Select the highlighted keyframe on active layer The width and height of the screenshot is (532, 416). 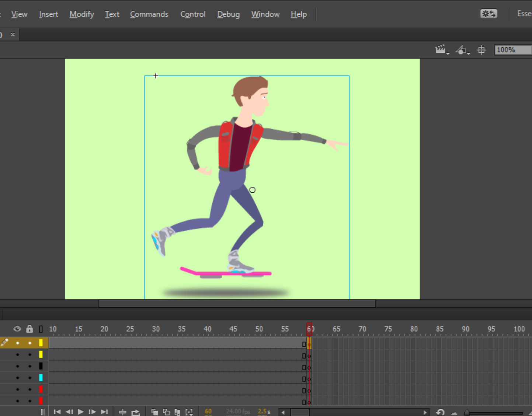pyautogui.click(x=309, y=344)
